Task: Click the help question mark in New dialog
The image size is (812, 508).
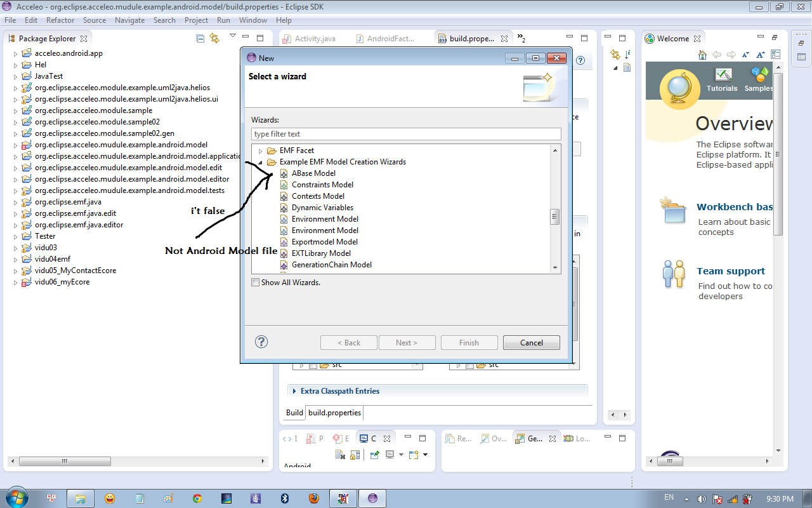Action: pos(261,342)
